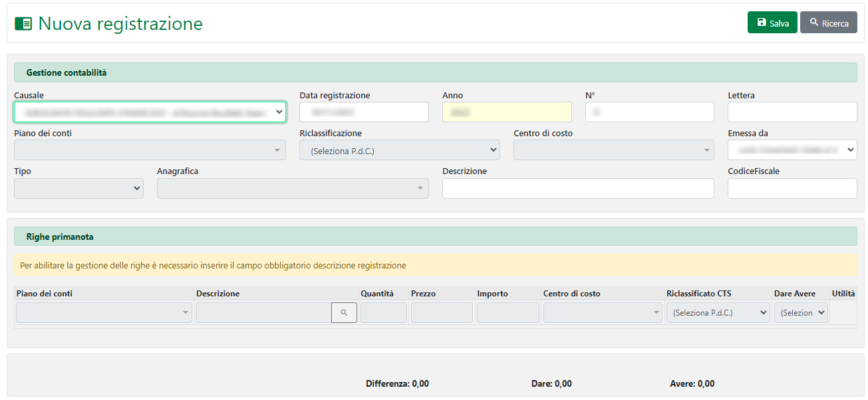The width and height of the screenshot is (868, 400).
Task: Focus the N° number field
Action: (649, 112)
